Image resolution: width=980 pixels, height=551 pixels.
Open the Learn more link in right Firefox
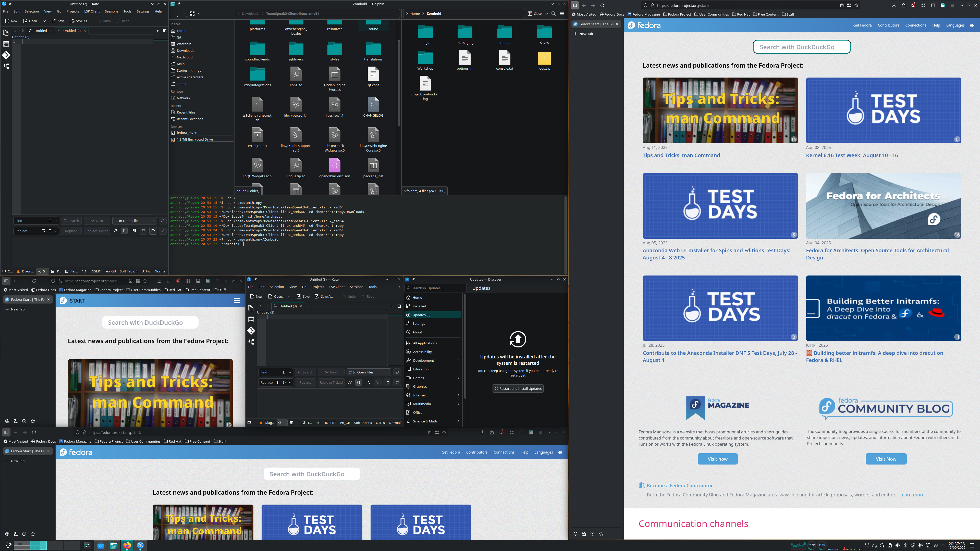912,495
